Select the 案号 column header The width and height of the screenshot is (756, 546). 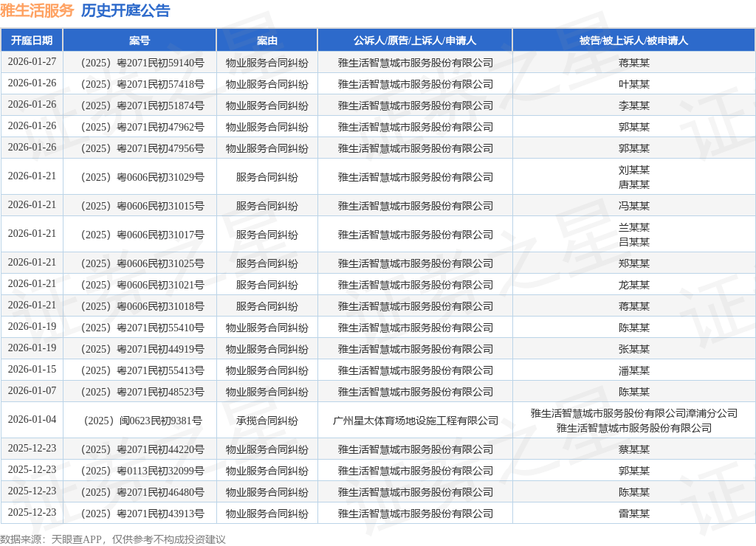[x=140, y=41]
